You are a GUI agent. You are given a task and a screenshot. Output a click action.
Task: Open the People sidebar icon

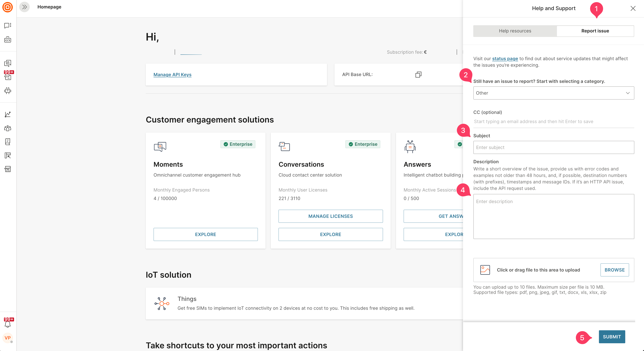coord(8,128)
